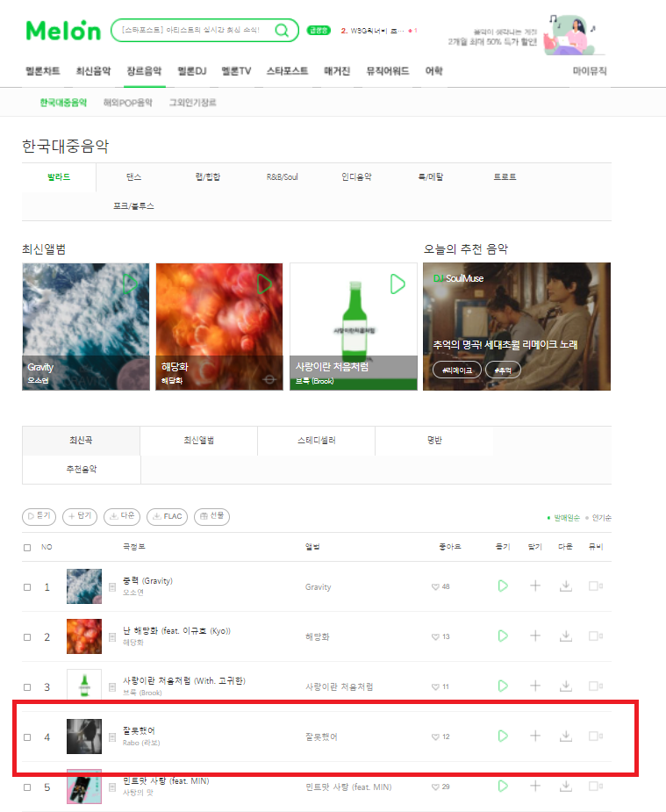The width and height of the screenshot is (666, 812).
Task: Download song 2 난 해당화
Action: (x=566, y=636)
